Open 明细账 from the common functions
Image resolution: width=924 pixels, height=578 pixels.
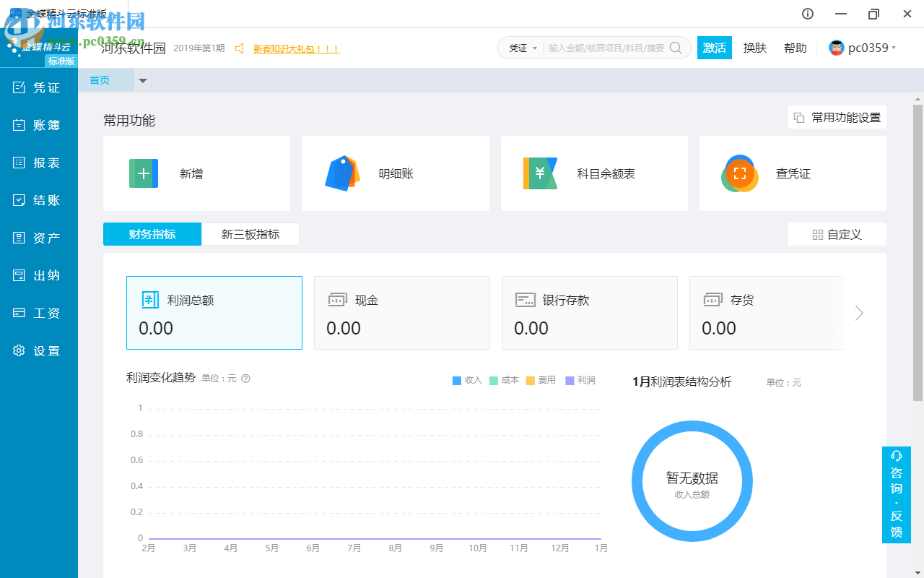[x=395, y=173]
